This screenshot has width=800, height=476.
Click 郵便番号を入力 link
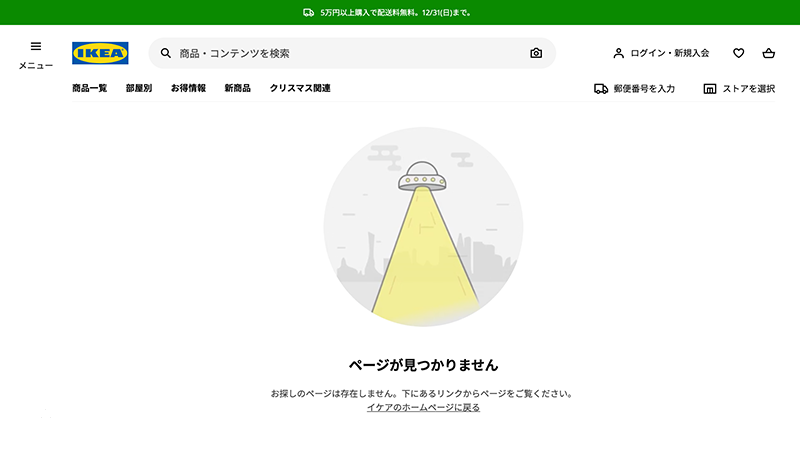pyautogui.click(x=644, y=89)
